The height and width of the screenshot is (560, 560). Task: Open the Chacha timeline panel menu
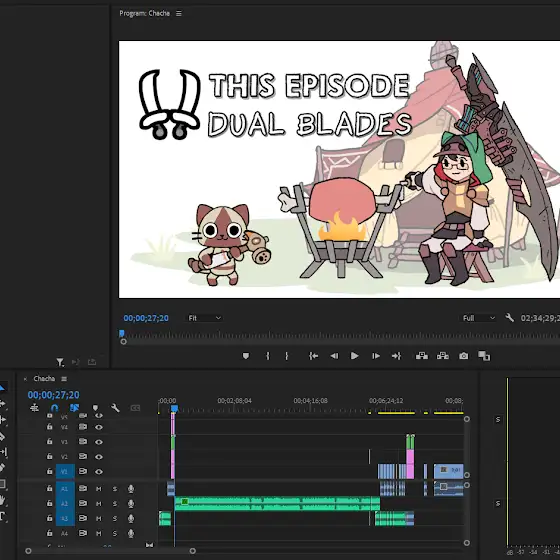click(x=64, y=379)
